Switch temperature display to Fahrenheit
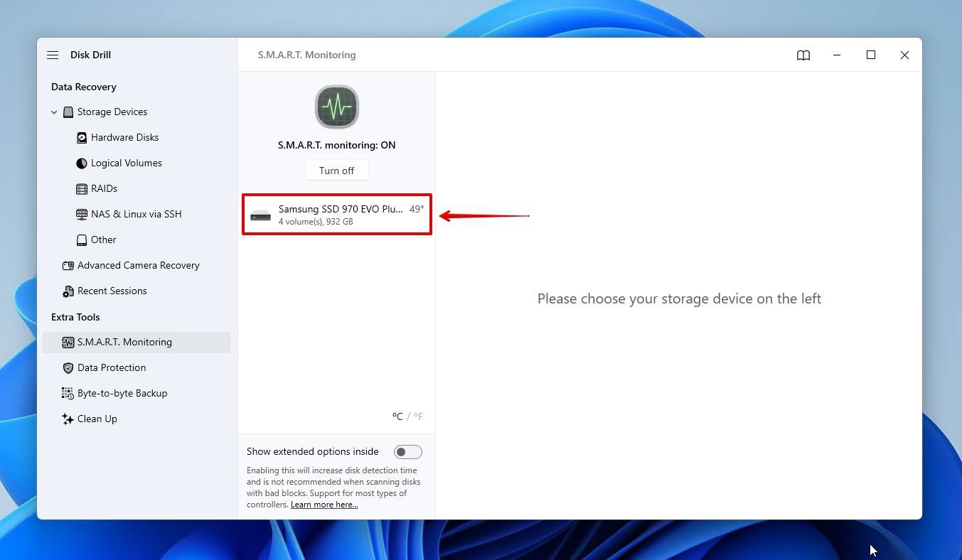 418,416
